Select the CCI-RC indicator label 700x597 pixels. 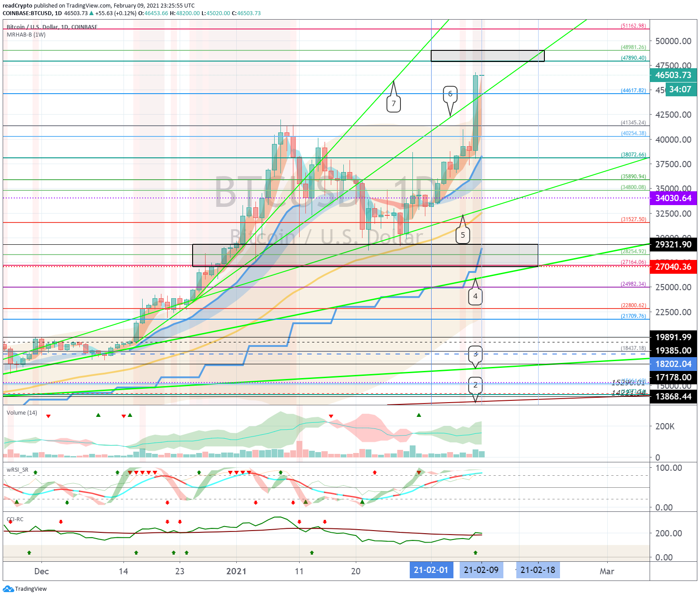(x=15, y=519)
